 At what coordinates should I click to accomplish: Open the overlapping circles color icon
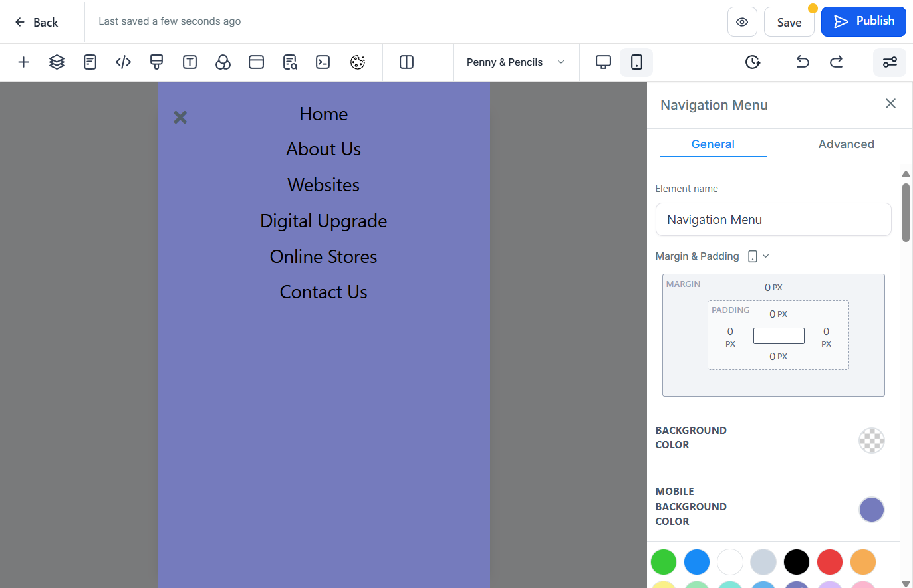[223, 62]
